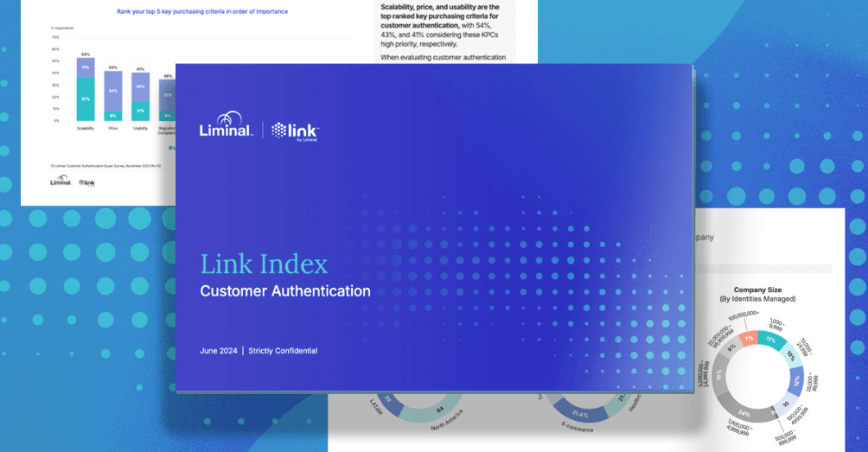Click the Strictly Confidential label
The image size is (868, 452).
click(x=283, y=351)
